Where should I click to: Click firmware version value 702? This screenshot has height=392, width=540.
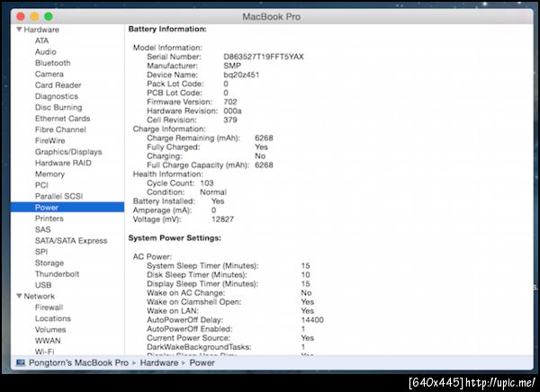click(230, 102)
